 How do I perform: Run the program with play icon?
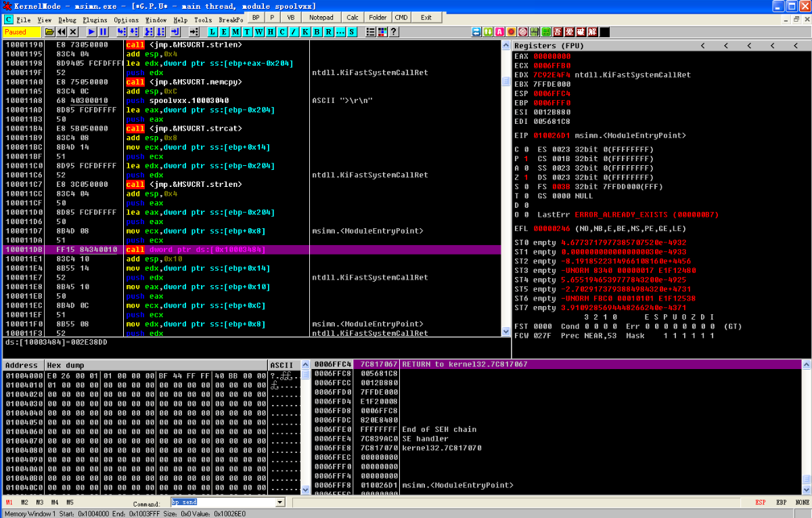pyautogui.click(x=91, y=32)
